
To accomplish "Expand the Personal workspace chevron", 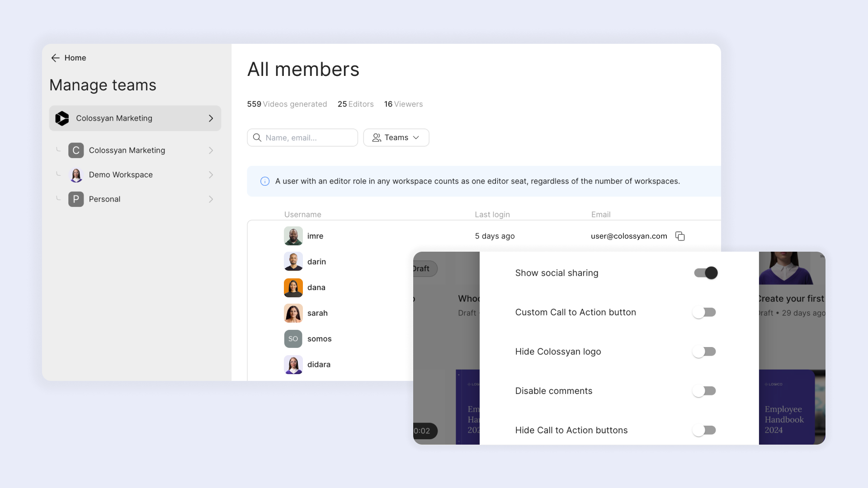I will tap(211, 199).
